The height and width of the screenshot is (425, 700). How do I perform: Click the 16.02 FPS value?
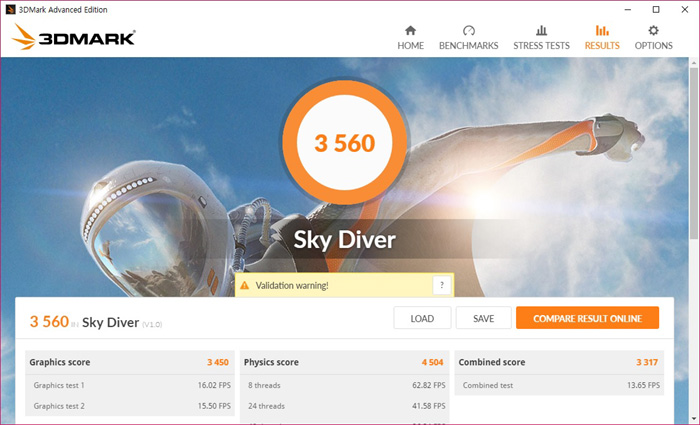point(214,385)
